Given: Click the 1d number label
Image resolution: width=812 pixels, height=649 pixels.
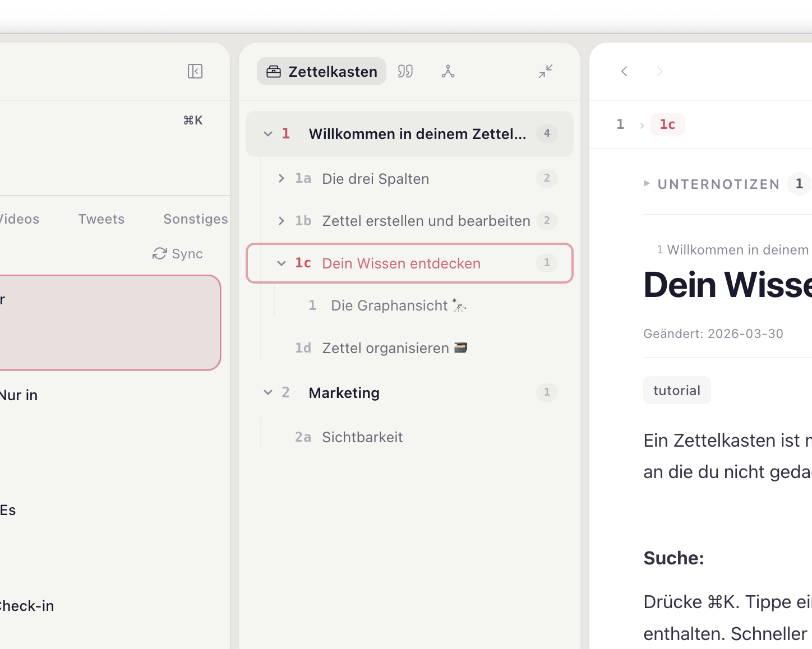Looking at the screenshot, I should (303, 348).
